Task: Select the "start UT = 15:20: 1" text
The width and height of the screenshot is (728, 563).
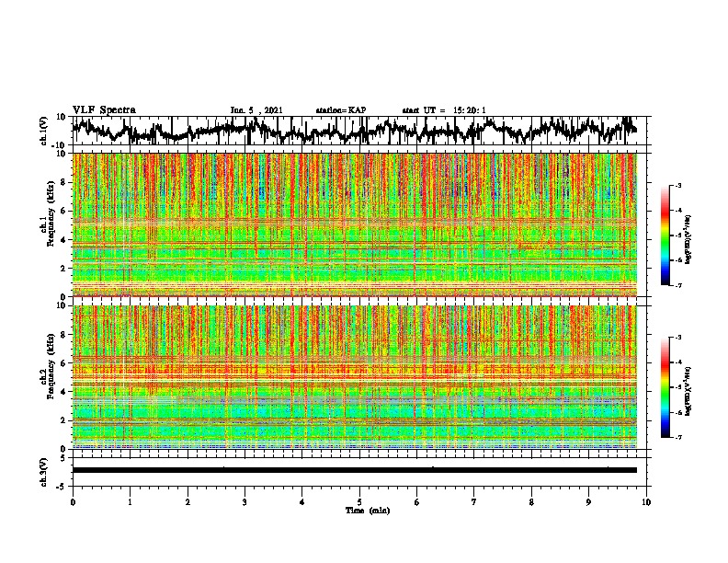Action: [444, 110]
